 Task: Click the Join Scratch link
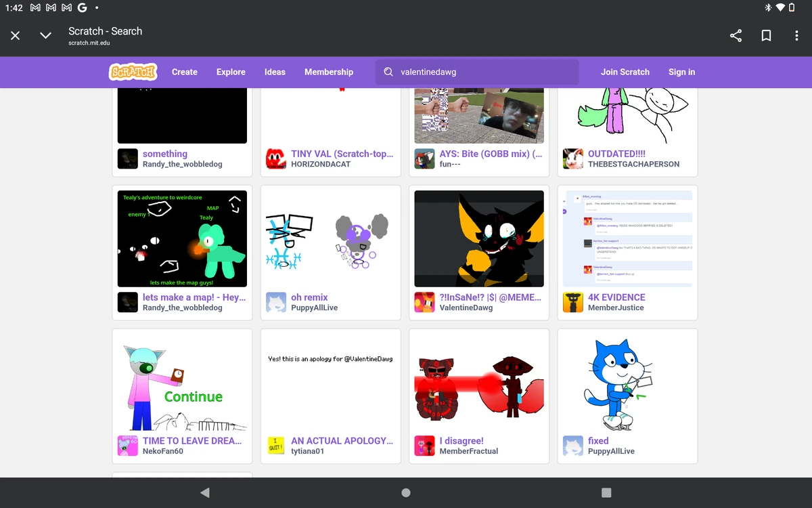[625, 72]
